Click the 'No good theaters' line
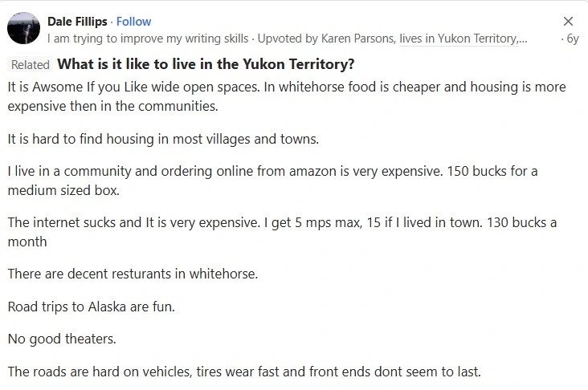Screen dimensions: 588x390 point(62,339)
